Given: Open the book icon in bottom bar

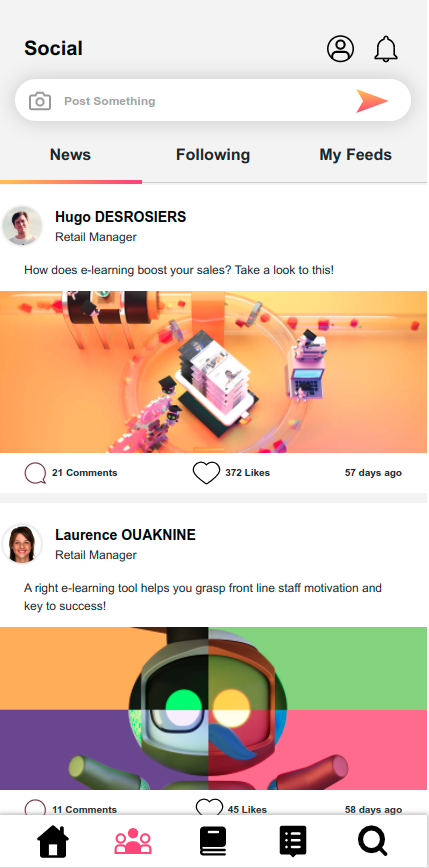Looking at the screenshot, I should (x=213, y=841).
